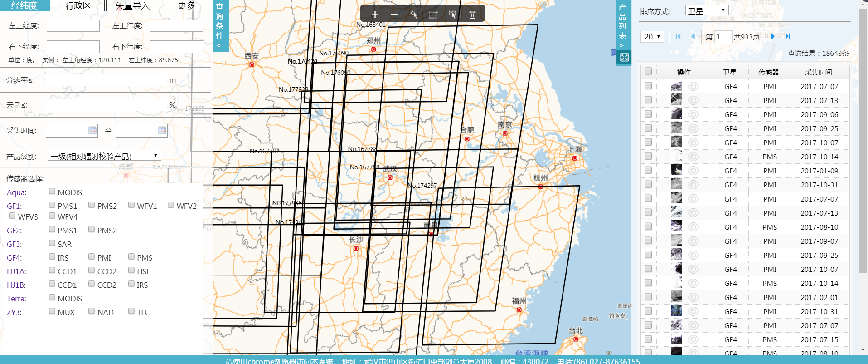Open thumbnail of the 2017-02-01 image
Screen dimensions: 868x364
(676, 297)
